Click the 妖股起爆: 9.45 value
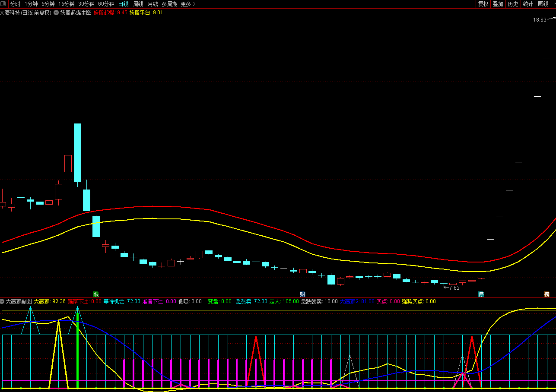 pyautogui.click(x=111, y=13)
